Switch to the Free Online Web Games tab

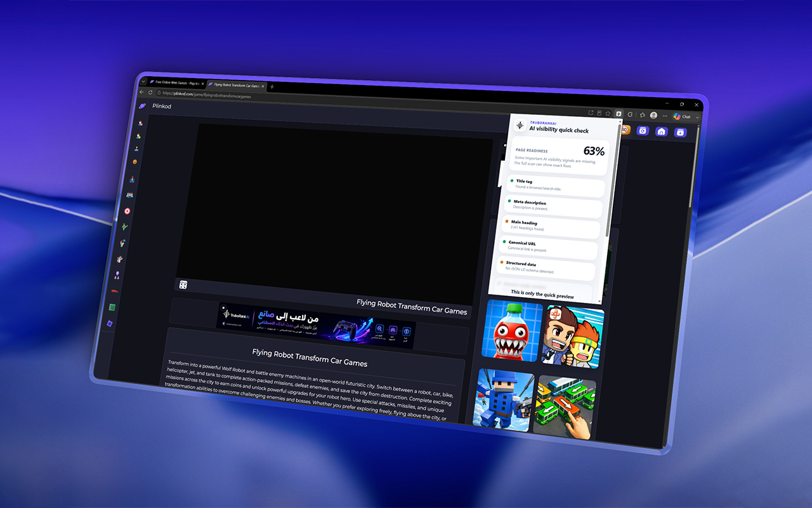point(176,83)
